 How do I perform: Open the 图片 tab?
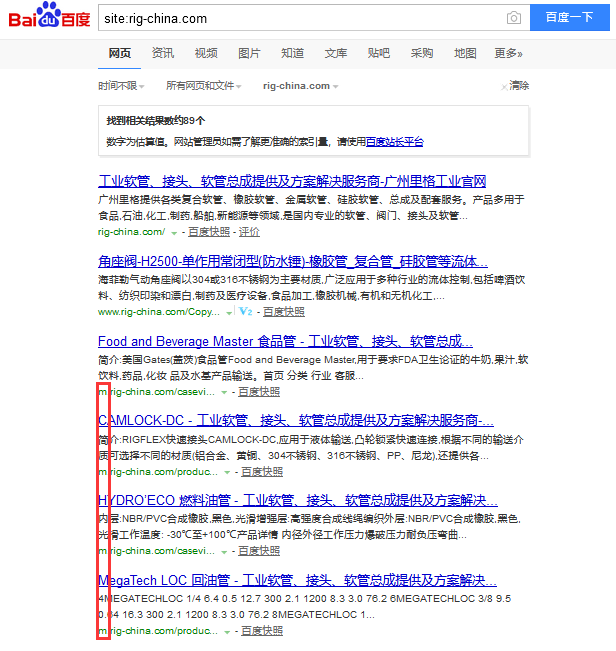coord(249,54)
